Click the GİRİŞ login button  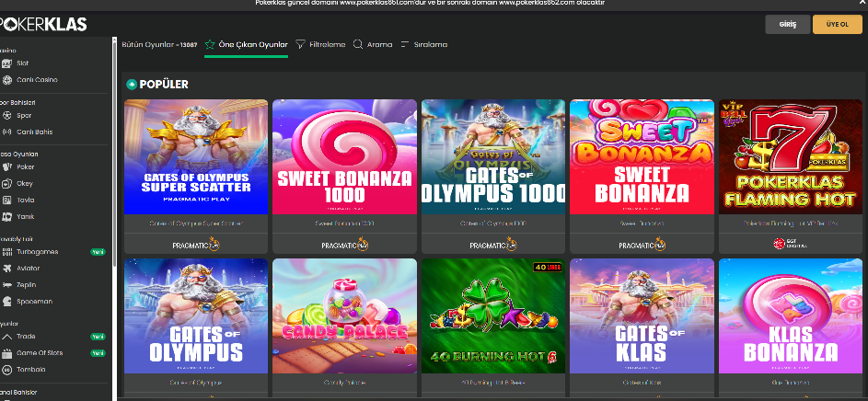(788, 25)
